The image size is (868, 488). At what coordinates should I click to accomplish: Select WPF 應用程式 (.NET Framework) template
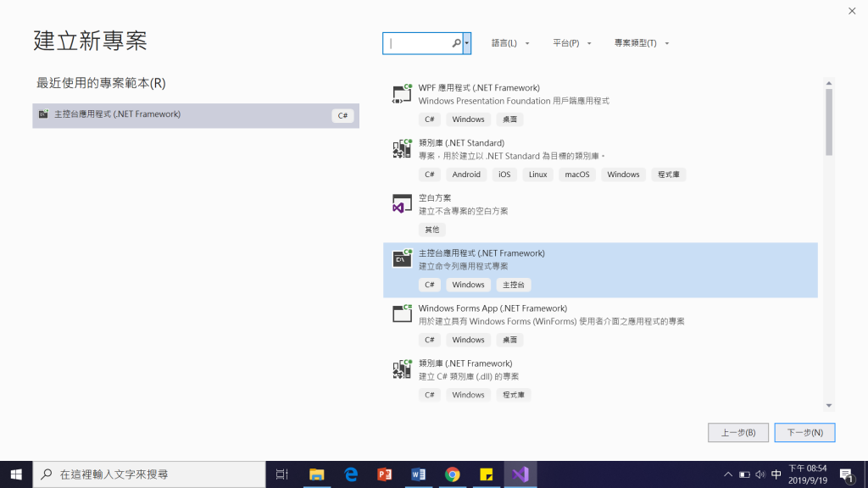600,104
